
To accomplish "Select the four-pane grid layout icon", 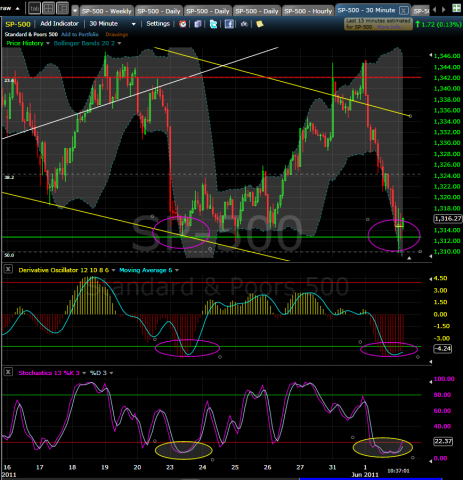I will pyautogui.click(x=49, y=8).
